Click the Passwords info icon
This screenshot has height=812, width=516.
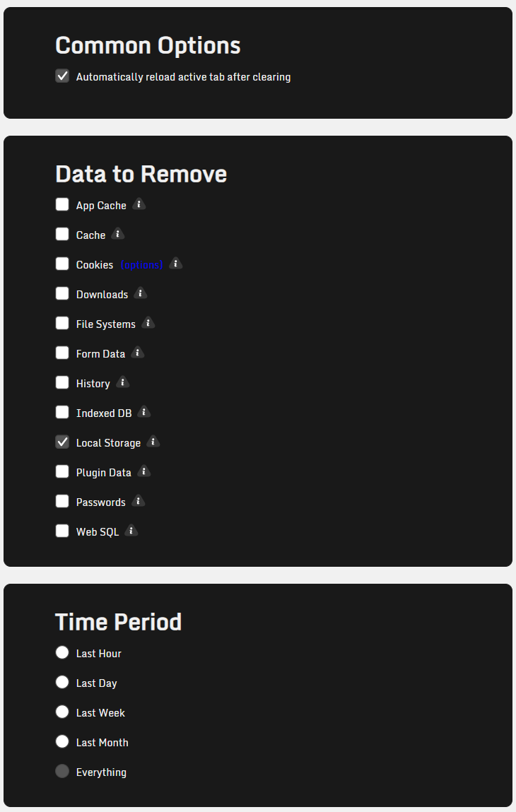pyautogui.click(x=139, y=501)
